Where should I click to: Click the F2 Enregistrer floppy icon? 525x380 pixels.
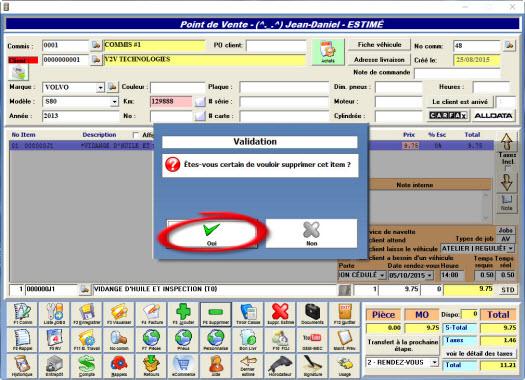coord(87,314)
